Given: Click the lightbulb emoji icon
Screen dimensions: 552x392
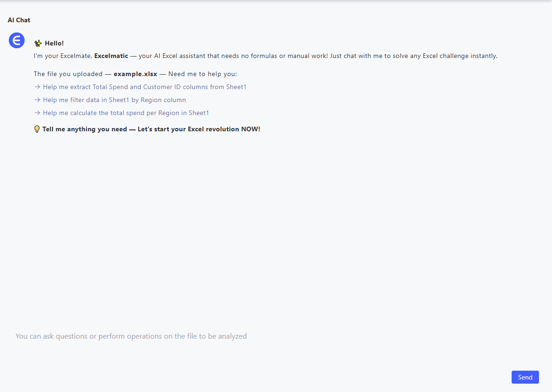Looking at the screenshot, I should click(37, 129).
